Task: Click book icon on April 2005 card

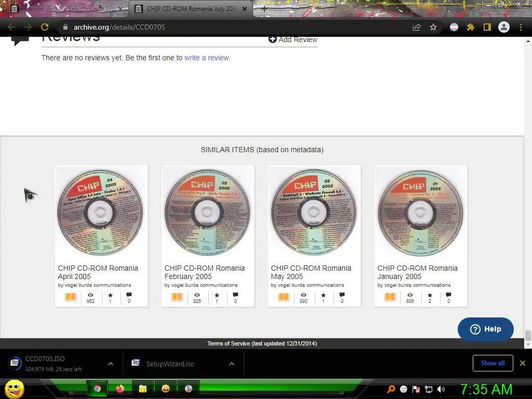Action: coord(71,297)
